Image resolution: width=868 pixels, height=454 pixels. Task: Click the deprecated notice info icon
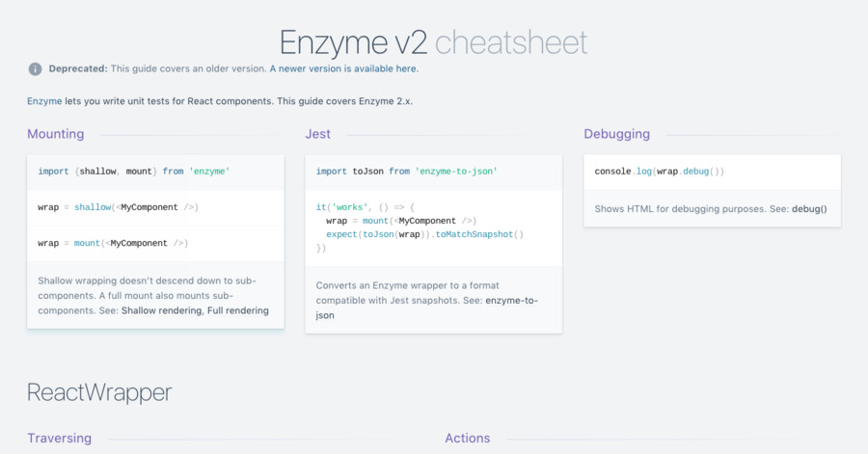pos(35,69)
